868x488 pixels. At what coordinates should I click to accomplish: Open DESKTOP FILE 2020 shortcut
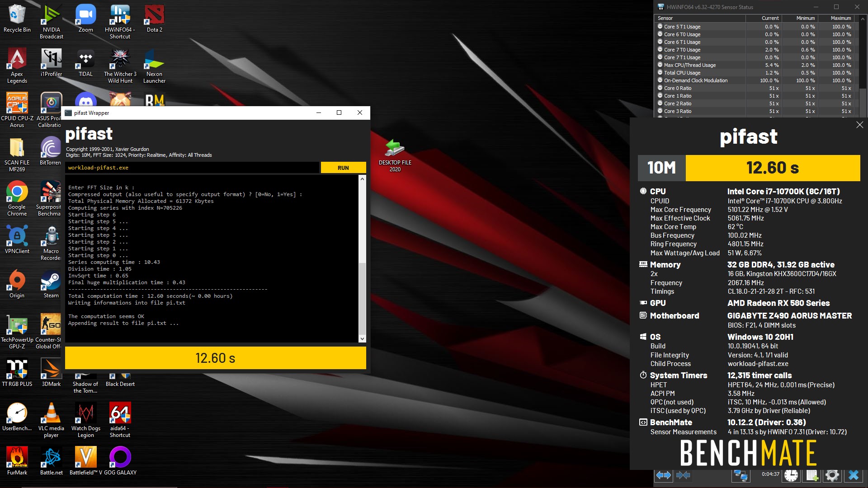coord(395,155)
